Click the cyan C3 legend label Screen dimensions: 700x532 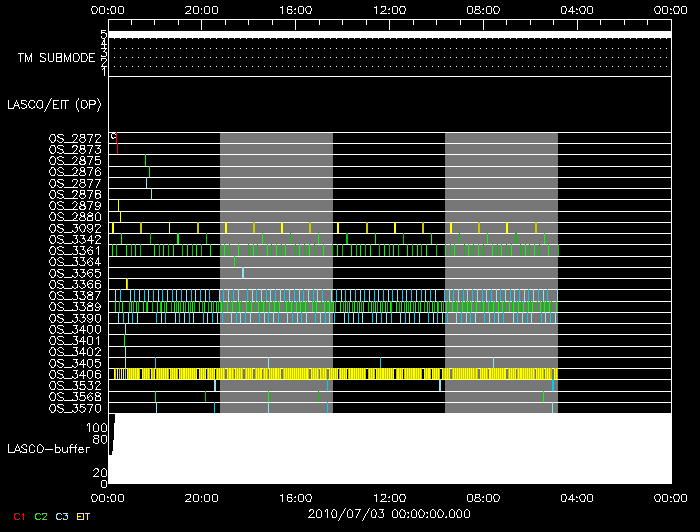62,516
